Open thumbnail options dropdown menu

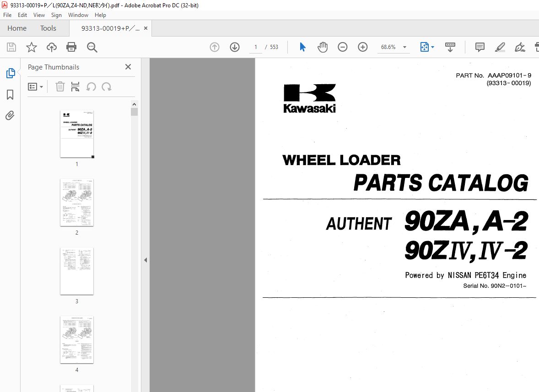click(35, 86)
